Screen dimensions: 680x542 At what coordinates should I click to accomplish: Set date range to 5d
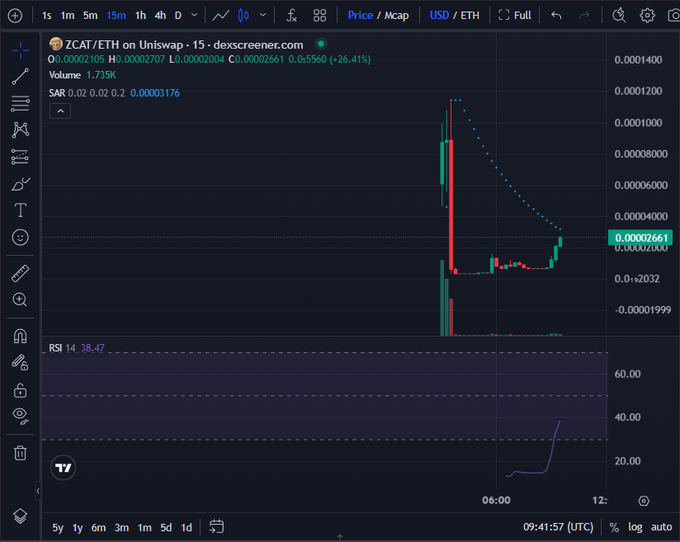(166, 528)
